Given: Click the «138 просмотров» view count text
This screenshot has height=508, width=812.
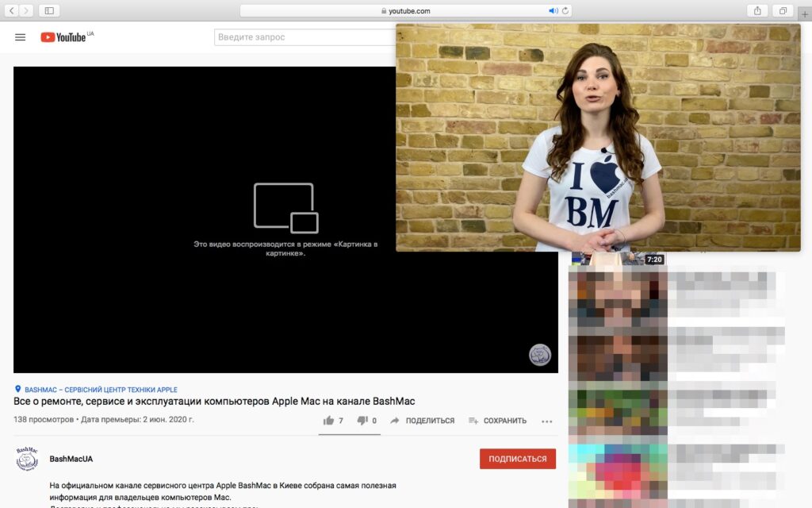Looking at the screenshot, I should (44, 419).
